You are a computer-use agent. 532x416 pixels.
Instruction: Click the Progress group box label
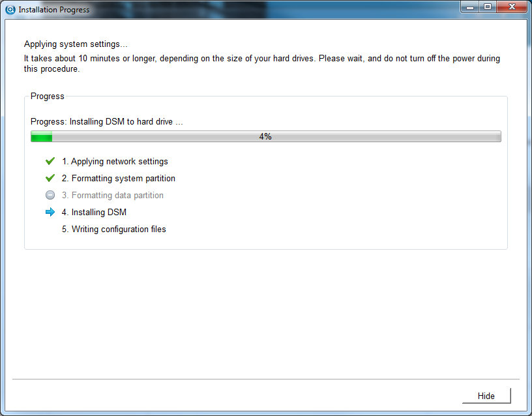[x=48, y=96]
